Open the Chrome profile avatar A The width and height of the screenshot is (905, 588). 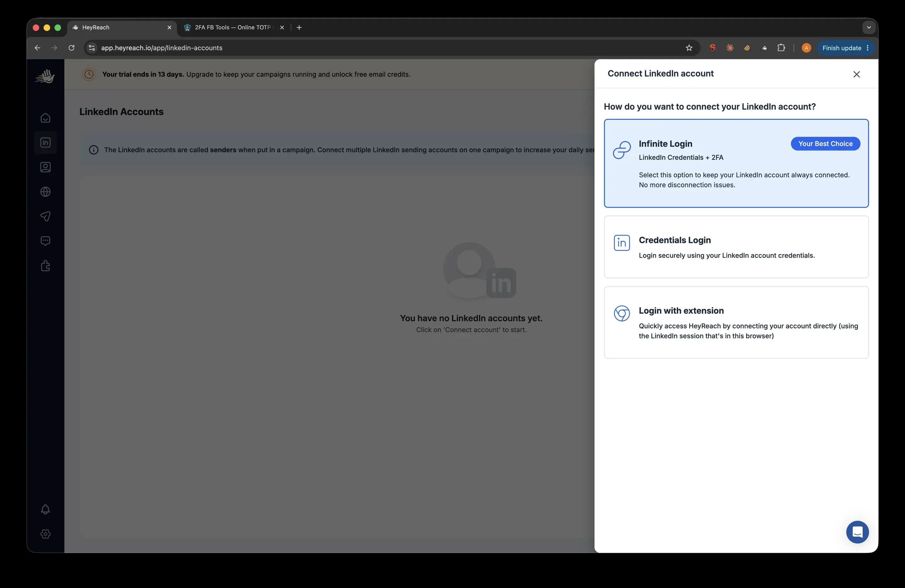pyautogui.click(x=806, y=48)
